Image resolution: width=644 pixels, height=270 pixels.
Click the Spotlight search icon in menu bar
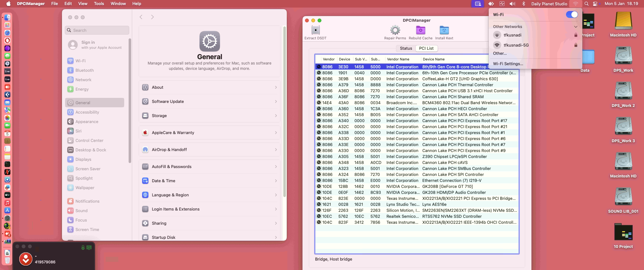tap(586, 4)
